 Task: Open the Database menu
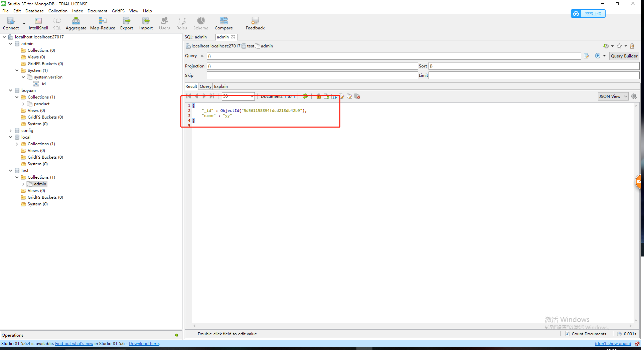(x=34, y=11)
